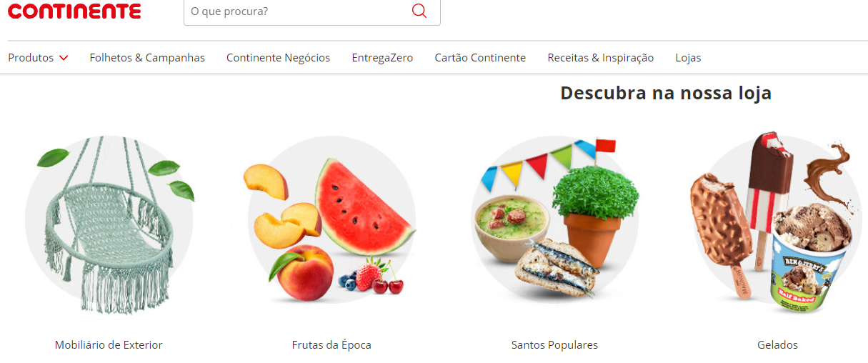Click the Descubra na nossa loja heading

point(666,93)
